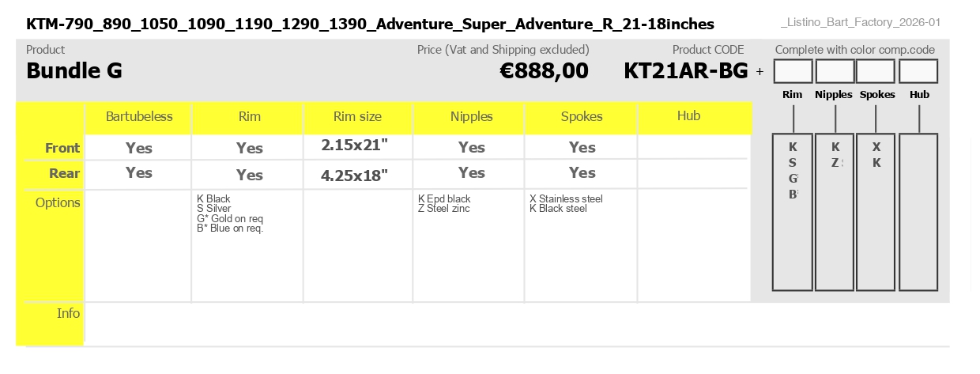Select the Bartubeless column header
The image size is (980, 374).
(x=139, y=117)
